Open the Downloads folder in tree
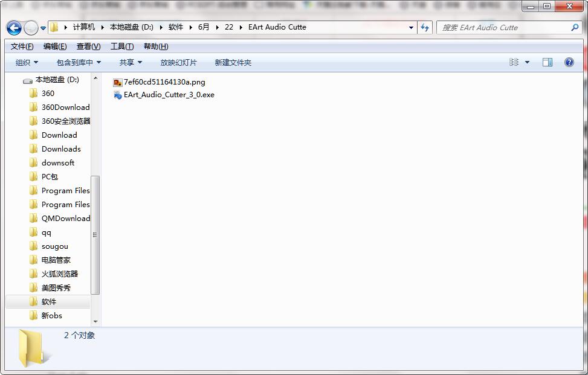 click(x=61, y=149)
